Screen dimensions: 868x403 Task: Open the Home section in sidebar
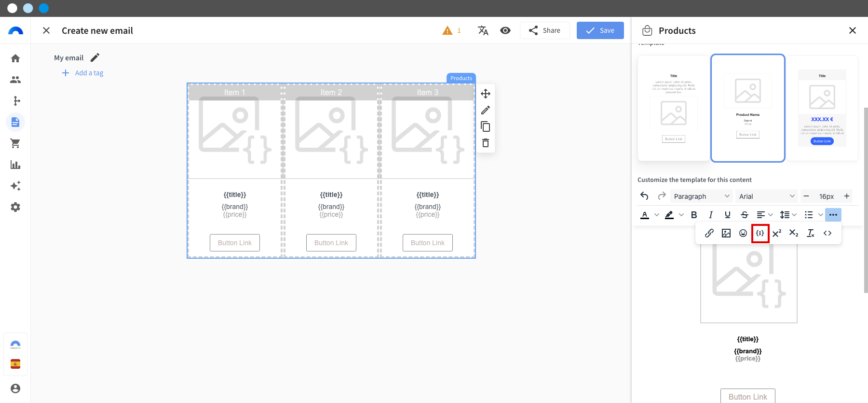(15, 58)
